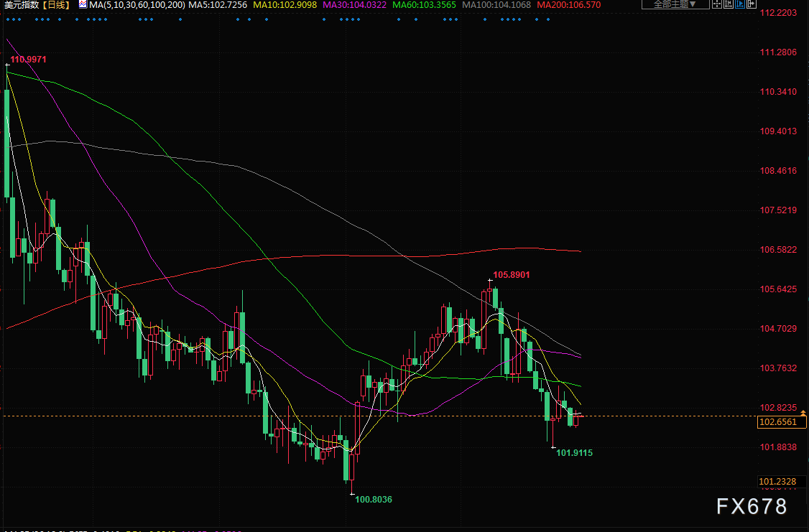Screen dimensions: 809x532
Task: Click the magenta MA30:104.0322 value
Action: point(354,5)
